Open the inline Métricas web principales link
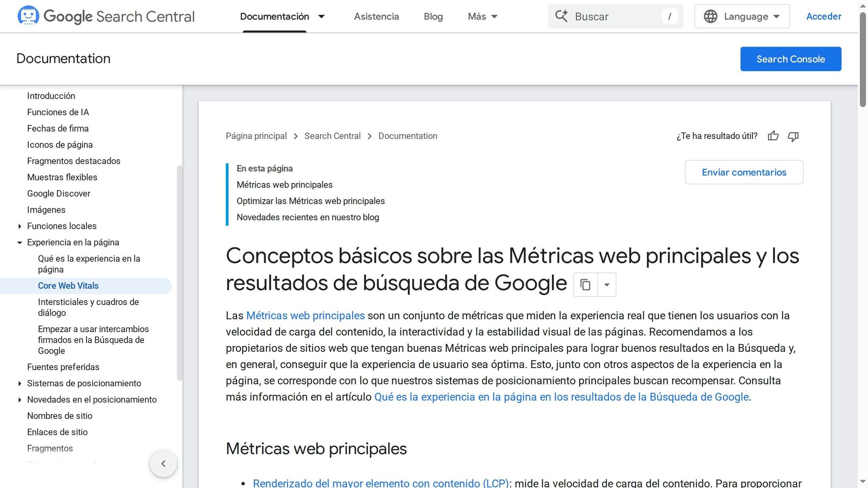The width and height of the screenshot is (868, 488). tap(305, 316)
